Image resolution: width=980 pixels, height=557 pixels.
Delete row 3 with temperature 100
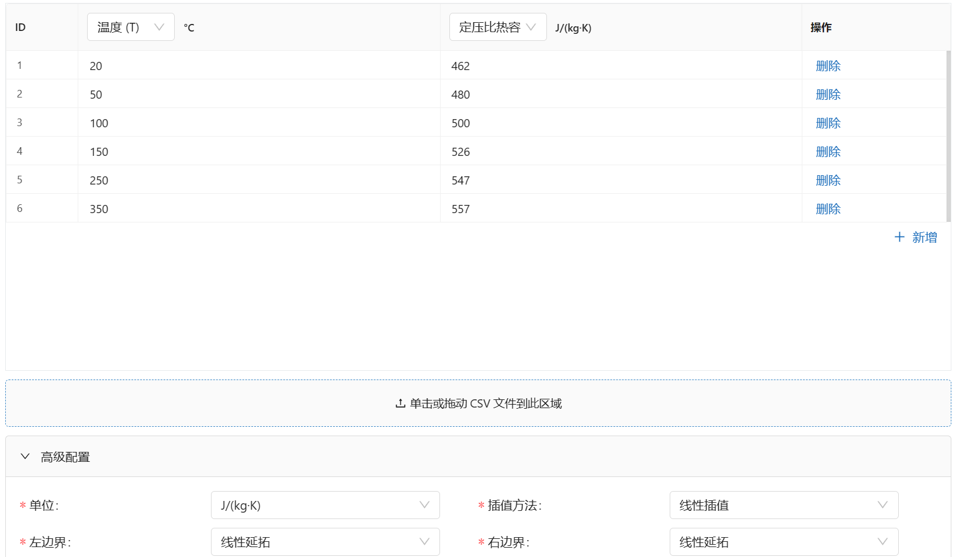828,123
